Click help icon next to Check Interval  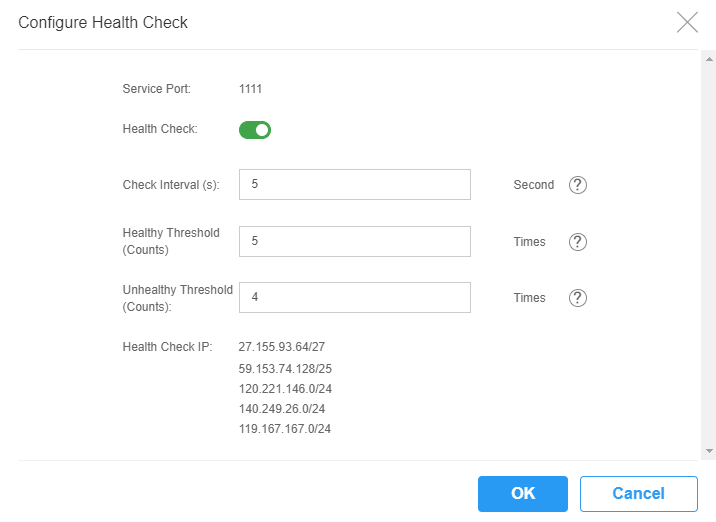coord(578,185)
